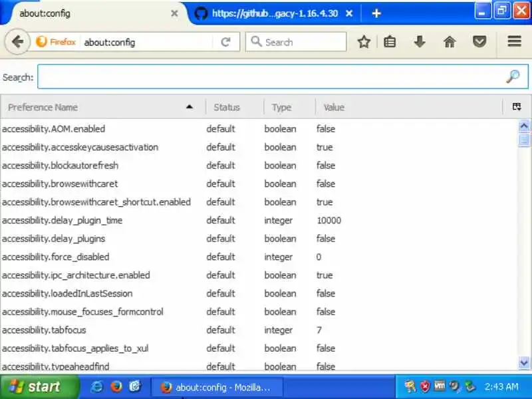Open the hamburger menu
This screenshot has width=532, height=399.
[x=514, y=41]
